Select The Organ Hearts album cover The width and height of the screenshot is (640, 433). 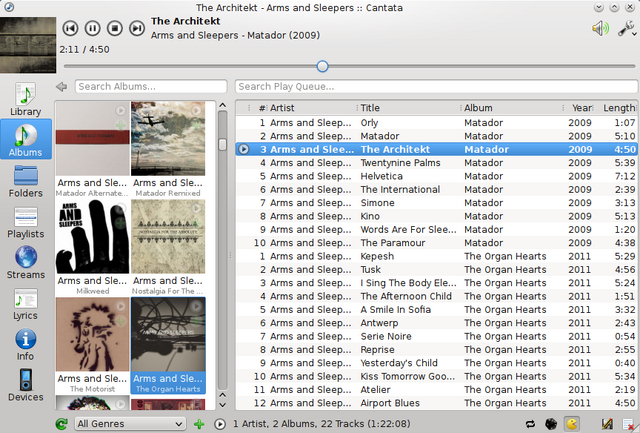point(168,334)
